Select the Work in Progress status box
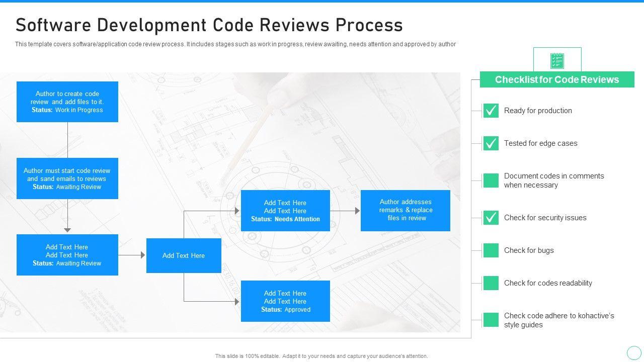Screen dimensions: 644x362 pos(67,102)
